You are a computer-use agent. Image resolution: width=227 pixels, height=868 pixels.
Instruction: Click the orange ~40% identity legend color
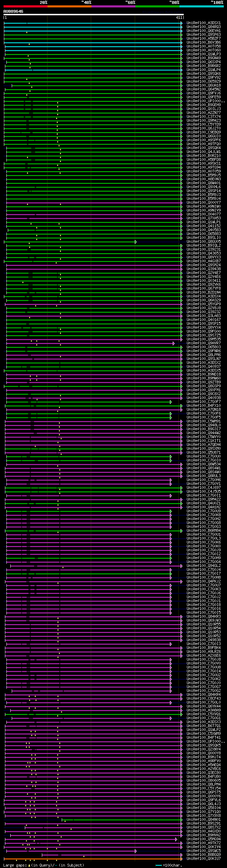tap(69, 6)
